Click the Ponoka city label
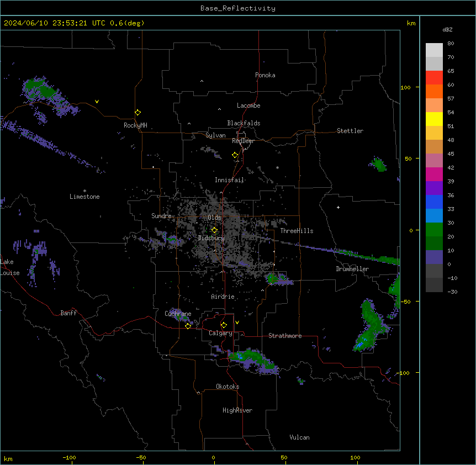Screen dimensions: 476x465 (x=265, y=75)
